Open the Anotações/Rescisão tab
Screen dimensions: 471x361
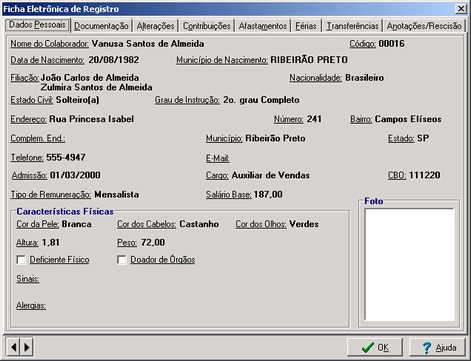[424, 26]
